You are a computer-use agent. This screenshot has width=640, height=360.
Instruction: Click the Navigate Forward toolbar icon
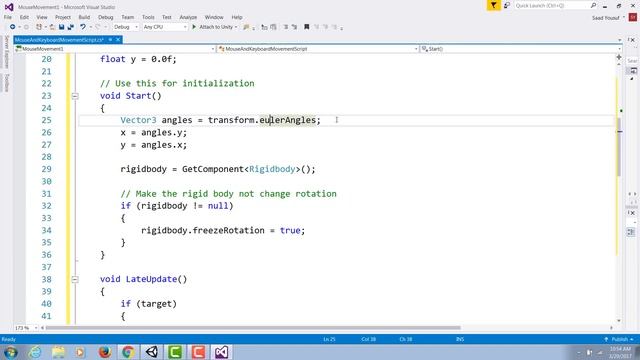pos(26,27)
